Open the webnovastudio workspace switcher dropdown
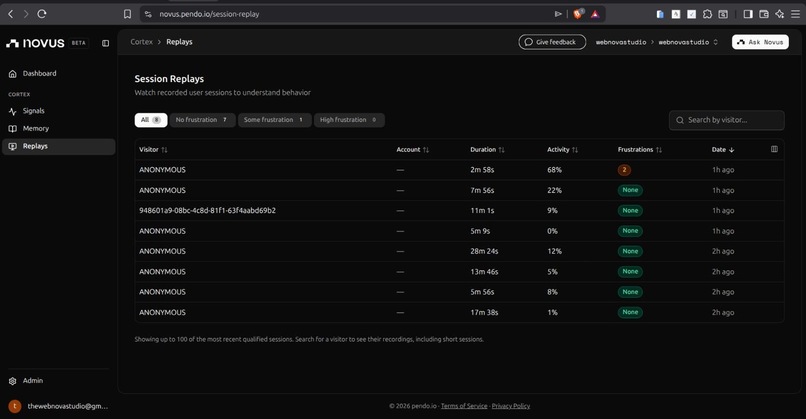The image size is (806, 419). pyautogui.click(x=688, y=42)
